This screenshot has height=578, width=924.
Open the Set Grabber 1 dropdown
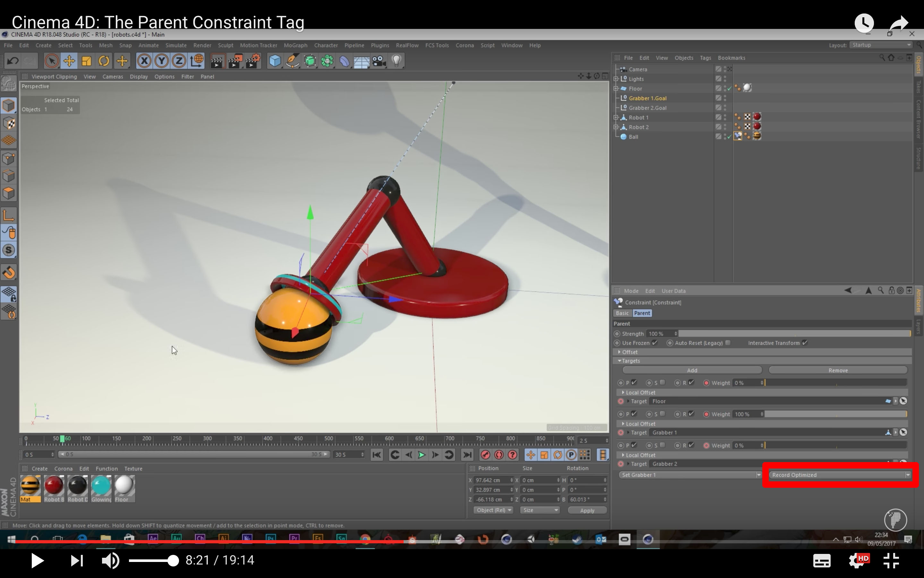(690, 475)
